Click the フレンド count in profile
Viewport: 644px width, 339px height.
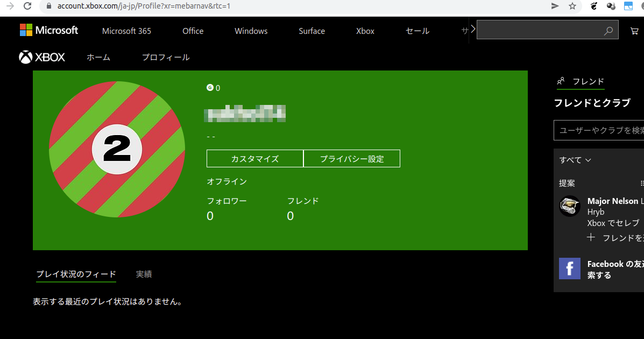coord(291,216)
